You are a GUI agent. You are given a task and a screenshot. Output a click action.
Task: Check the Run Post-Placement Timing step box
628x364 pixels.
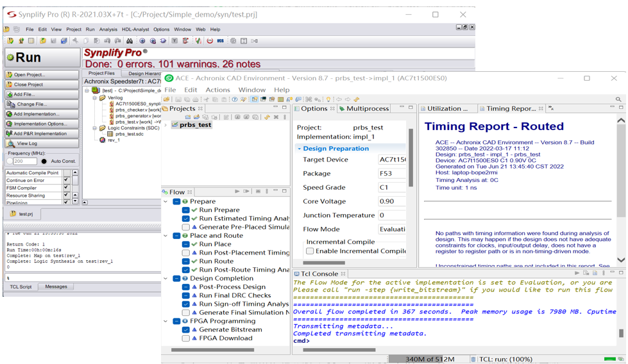point(185,253)
